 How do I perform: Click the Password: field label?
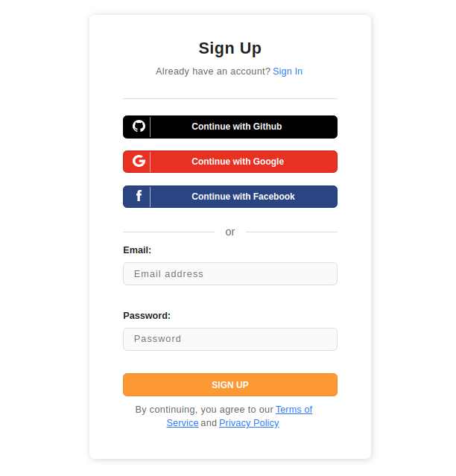coord(147,316)
